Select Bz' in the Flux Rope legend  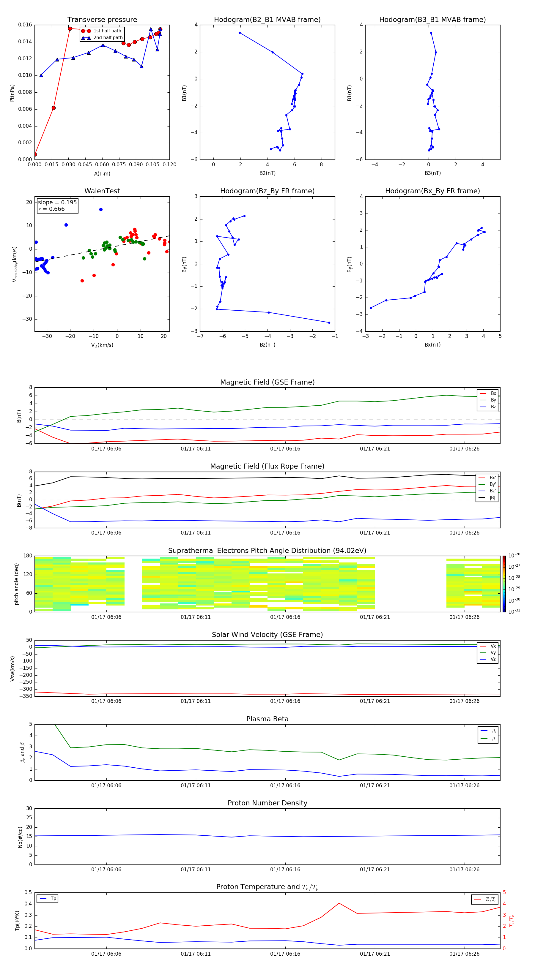click(487, 491)
